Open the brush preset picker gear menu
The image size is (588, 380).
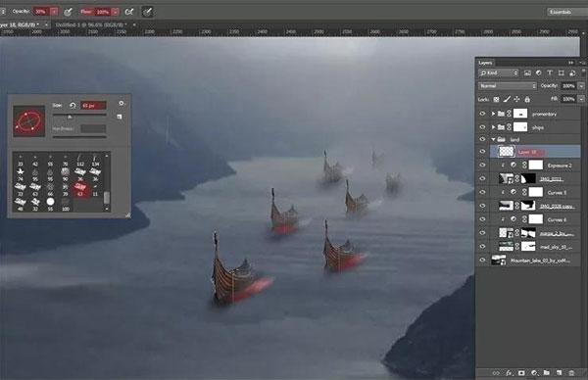point(122,104)
